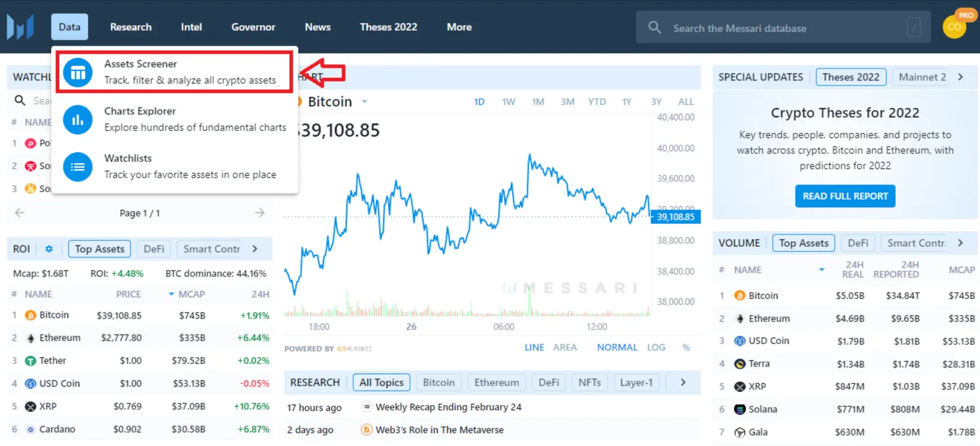The height and width of the screenshot is (446, 980).
Task: Click the Charts Explorer bar chart icon
Action: click(x=78, y=119)
